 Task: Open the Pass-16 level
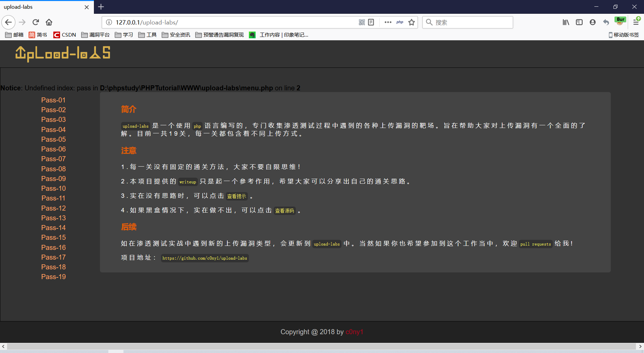tap(53, 248)
